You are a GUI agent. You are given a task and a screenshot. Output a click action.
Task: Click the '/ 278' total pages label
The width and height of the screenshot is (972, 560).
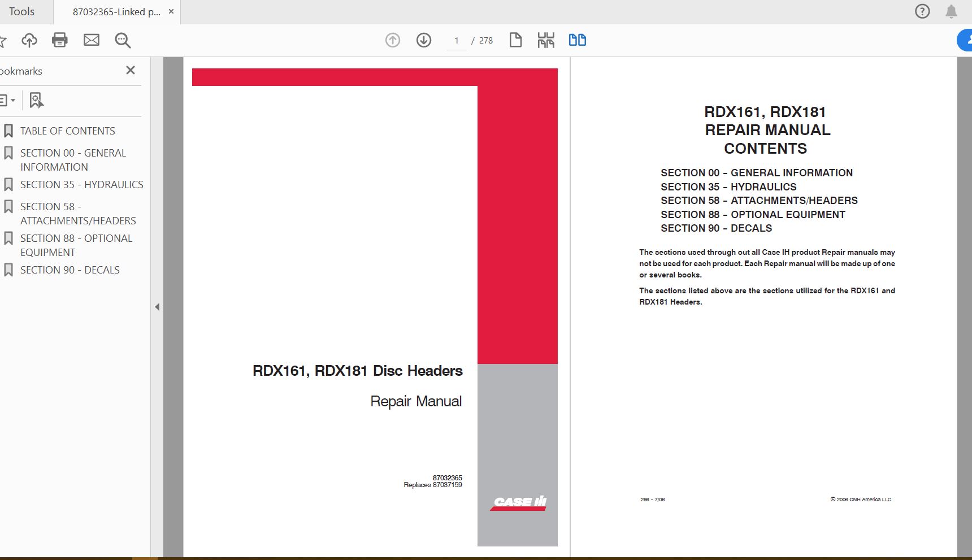(482, 41)
